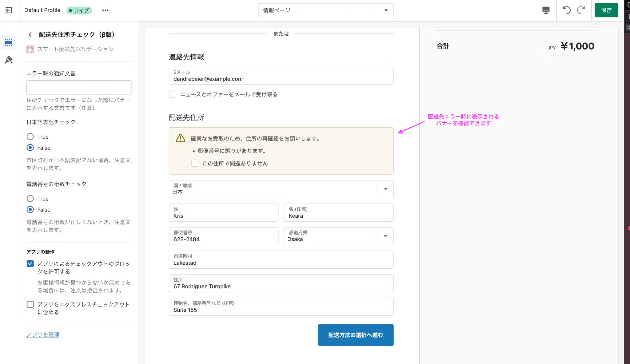
Task: Click the exit editor icon
Action: pyautogui.click(x=9, y=10)
